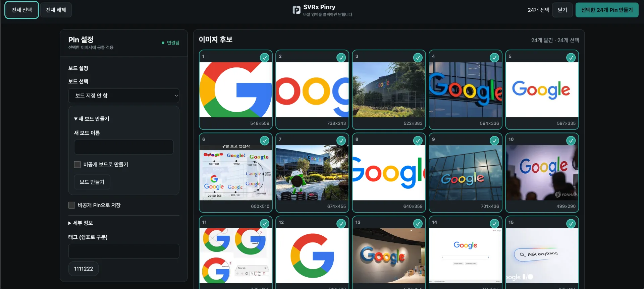Viewport: 644px width, 289px height.
Task: Select image 12 single G logo thumbnail
Action: (312, 256)
